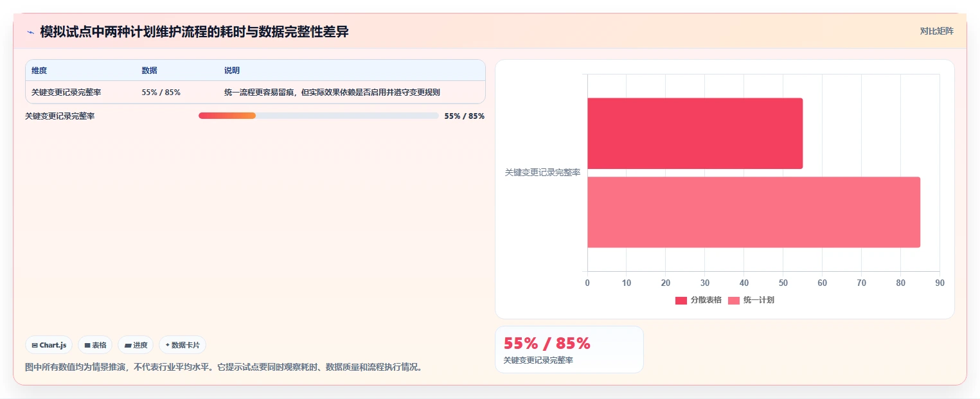Click the 关键变更记录完整率 progress bar

tap(319, 116)
